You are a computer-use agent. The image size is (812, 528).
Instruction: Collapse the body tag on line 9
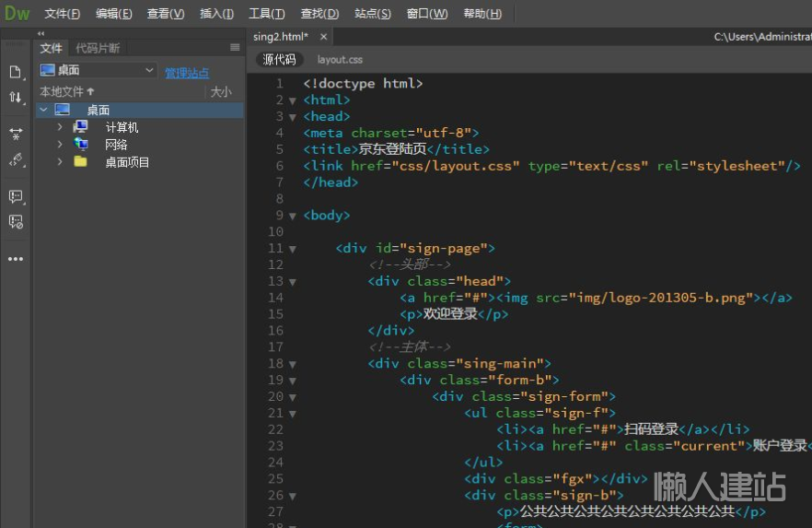[x=293, y=216]
